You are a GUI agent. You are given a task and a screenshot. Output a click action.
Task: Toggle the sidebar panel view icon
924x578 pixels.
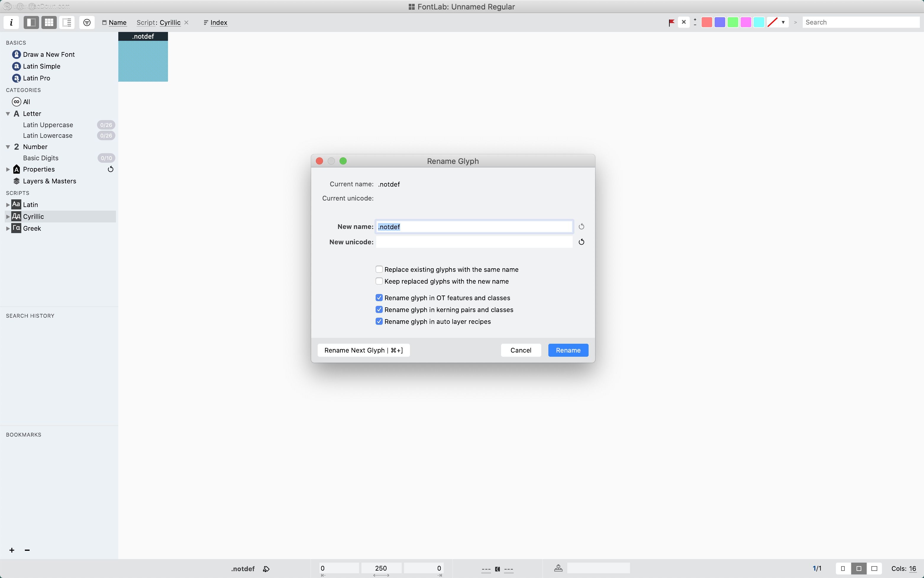pyautogui.click(x=31, y=22)
